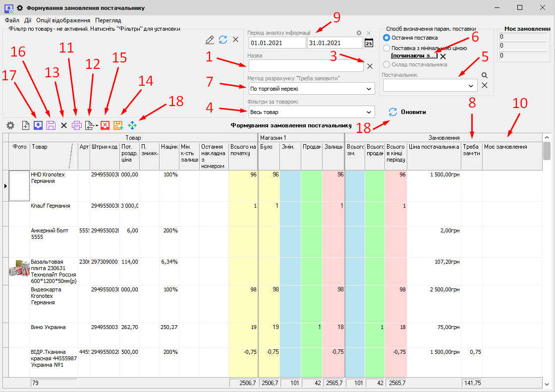The height and width of the screenshot is (392, 555).
Task: Click the purple save diskette icon
Action: 51,125
